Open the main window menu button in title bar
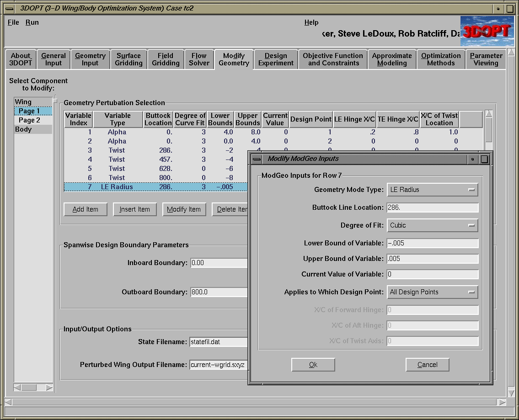Screen dimensions: 519x420 (10, 9)
